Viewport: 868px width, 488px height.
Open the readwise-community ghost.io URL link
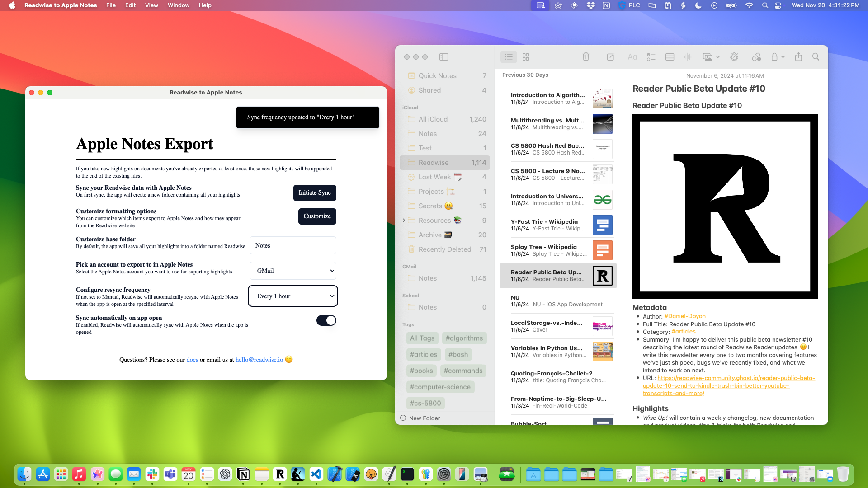(x=729, y=386)
